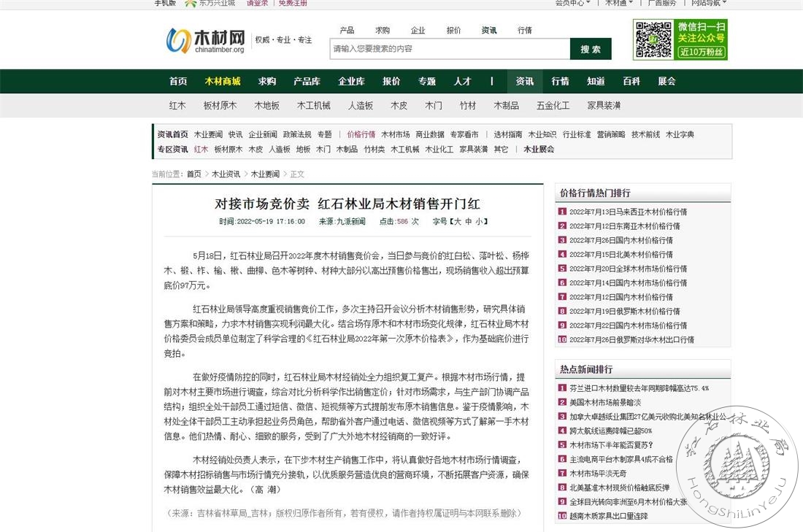Open 资讯首页 in sub-navigation
The width and height of the screenshot is (803, 532).
point(172,134)
